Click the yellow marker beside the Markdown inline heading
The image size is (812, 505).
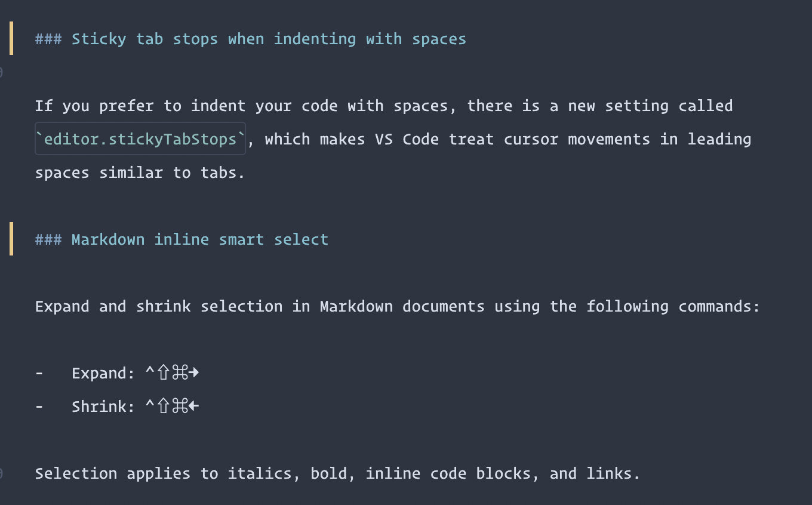11,239
